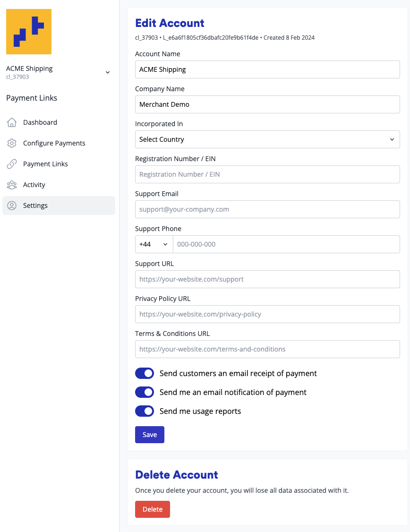The image size is (410, 532).
Task: Focus the Registration Number / EIN field
Action: pyautogui.click(x=267, y=174)
